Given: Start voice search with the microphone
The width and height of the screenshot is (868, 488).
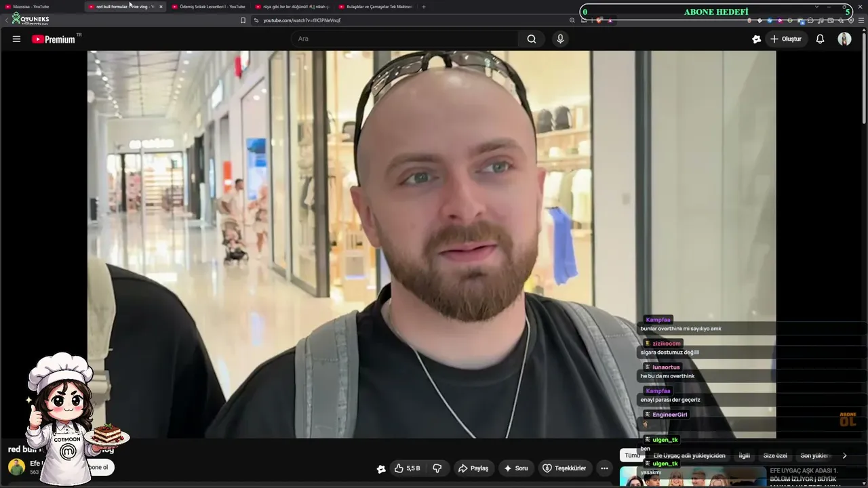Looking at the screenshot, I should (560, 39).
